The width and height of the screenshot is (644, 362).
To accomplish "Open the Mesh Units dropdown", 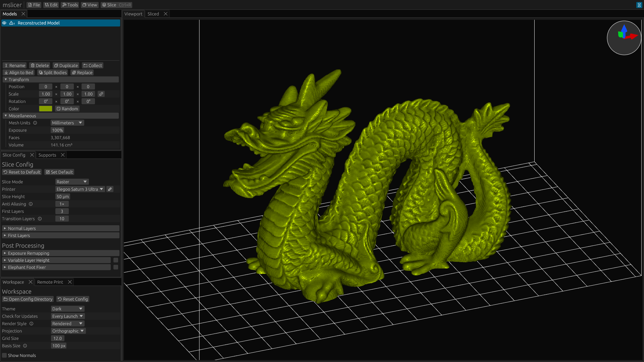I will (x=67, y=123).
